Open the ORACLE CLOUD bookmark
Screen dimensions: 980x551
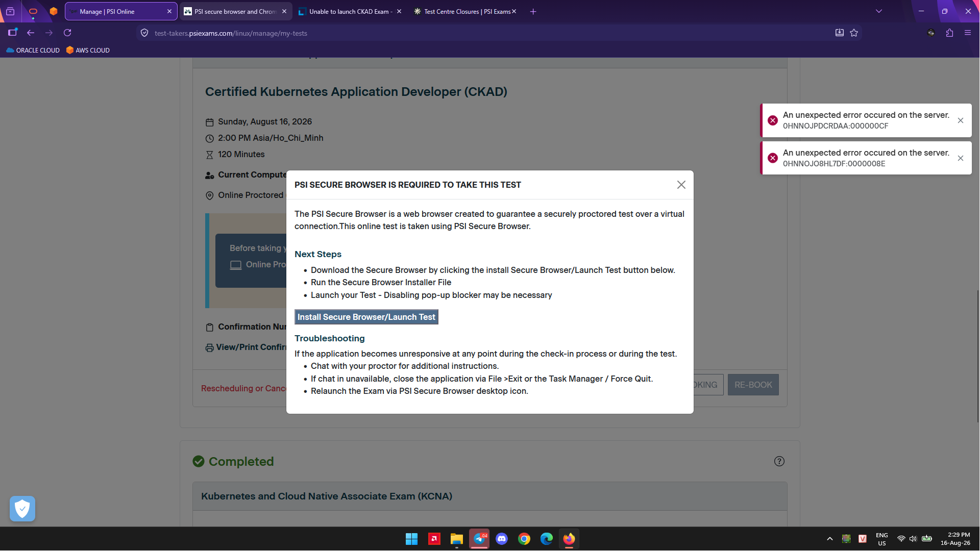pyautogui.click(x=33, y=50)
